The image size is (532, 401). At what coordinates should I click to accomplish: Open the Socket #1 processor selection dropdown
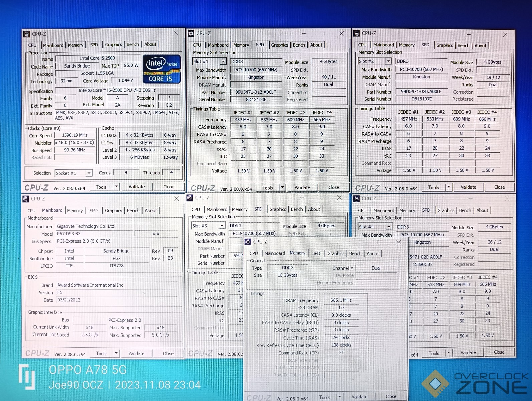(x=89, y=173)
